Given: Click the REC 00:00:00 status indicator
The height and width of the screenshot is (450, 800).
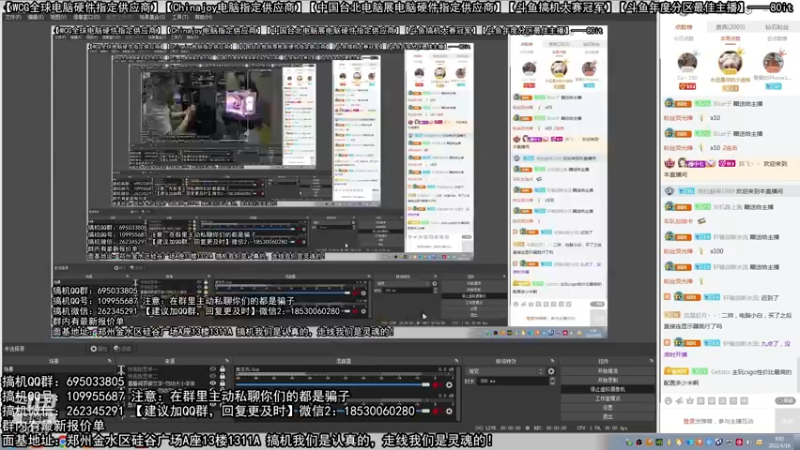Looking at the screenshot, I should [547, 428].
